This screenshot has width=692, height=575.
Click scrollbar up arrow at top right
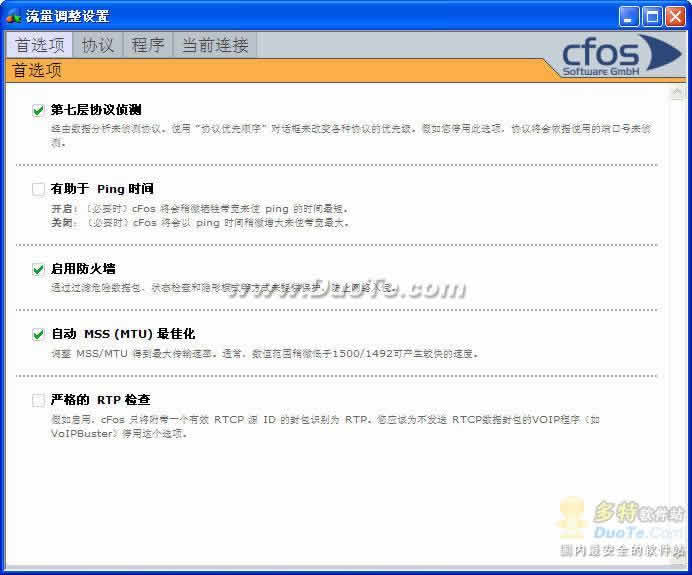(677, 93)
